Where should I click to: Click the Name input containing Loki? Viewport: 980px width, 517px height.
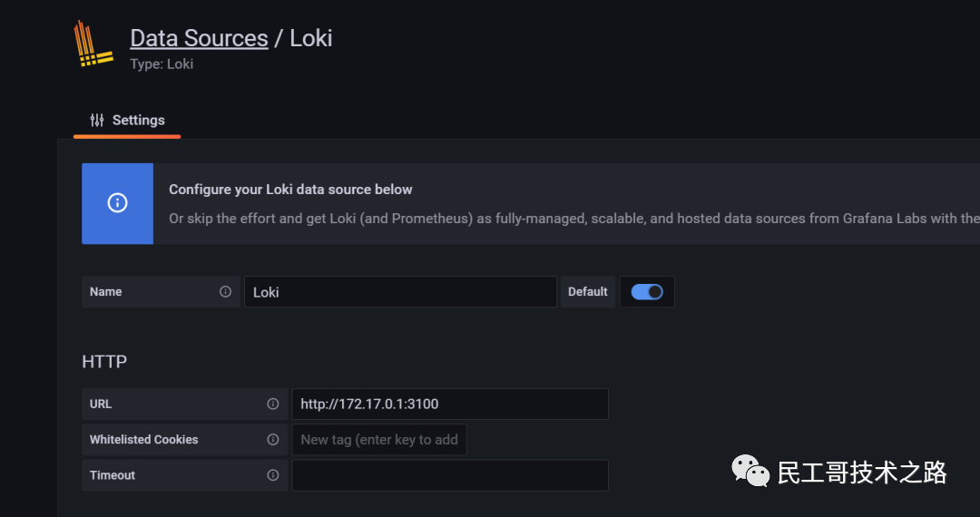click(x=399, y=292)
